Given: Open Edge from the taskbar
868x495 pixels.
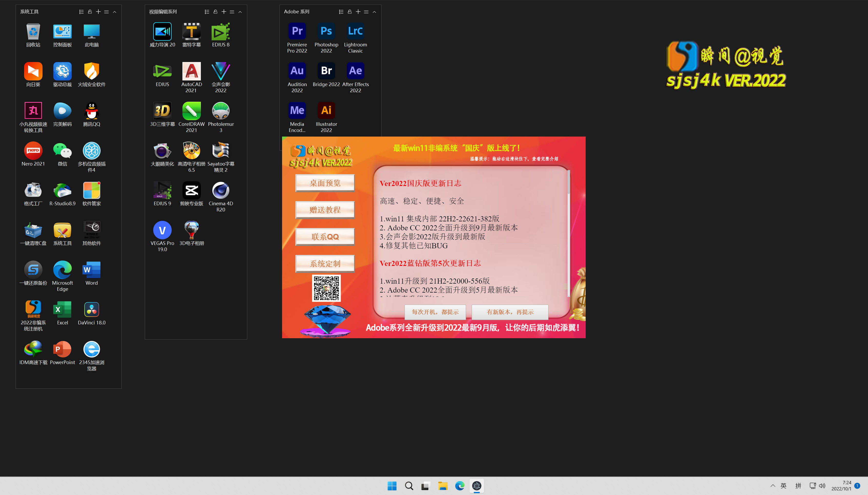Looking at the screenshot, I should pyautogui.click(x=459, y=486).
